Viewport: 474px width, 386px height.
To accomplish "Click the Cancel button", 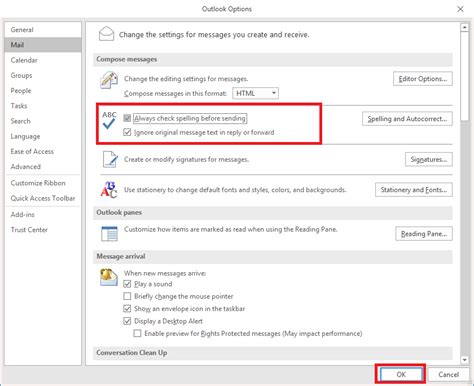I will (448, 374).
